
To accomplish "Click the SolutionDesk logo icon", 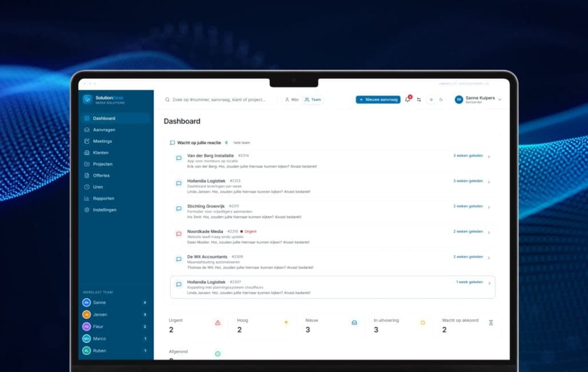I will [88, 99].
